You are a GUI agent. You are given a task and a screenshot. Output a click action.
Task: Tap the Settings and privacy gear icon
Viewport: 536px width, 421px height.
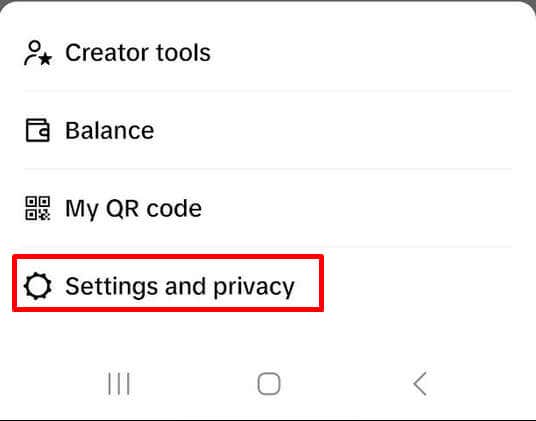tap(38, 286)
